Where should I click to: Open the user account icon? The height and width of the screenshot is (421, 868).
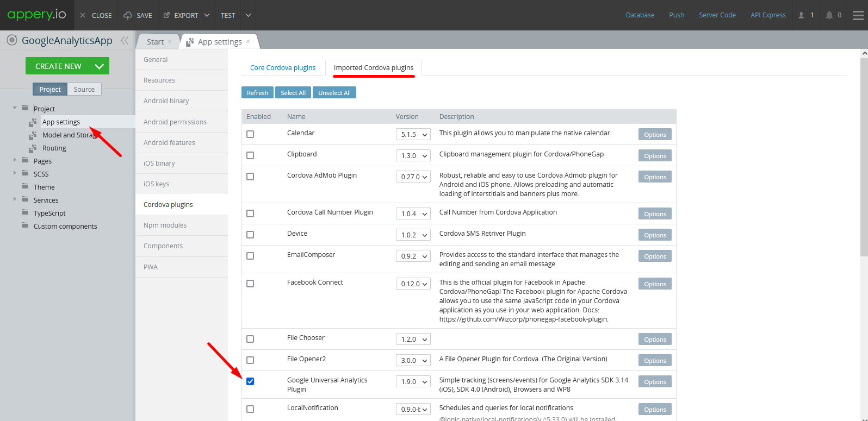[801, 15]
